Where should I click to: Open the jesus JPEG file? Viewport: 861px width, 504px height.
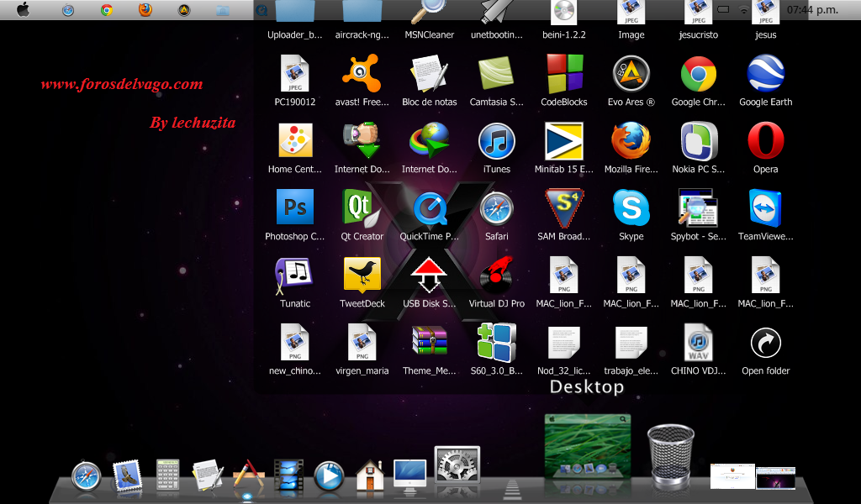pos(765,12)
